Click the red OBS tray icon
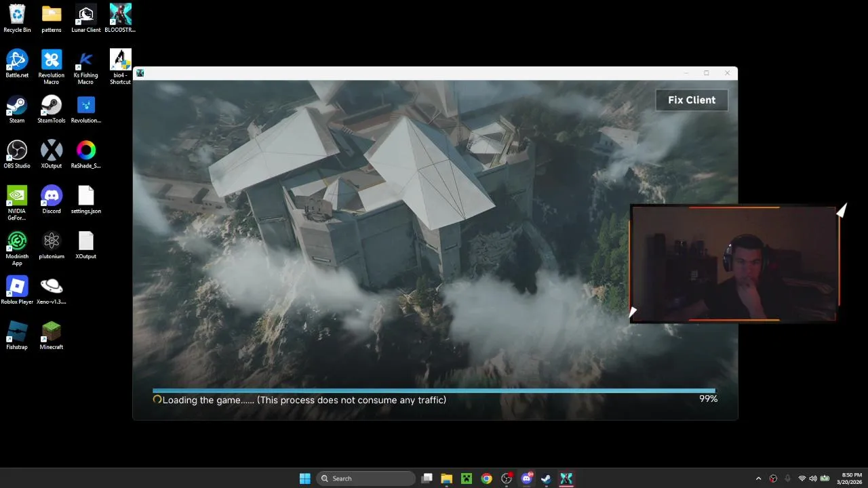 coord(773,479)
